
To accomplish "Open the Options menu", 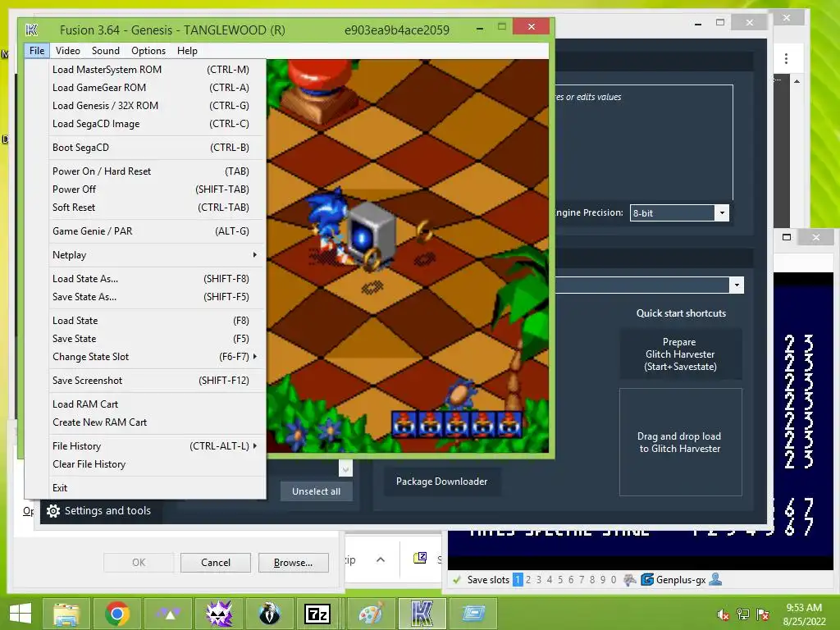I will (148, 51).
